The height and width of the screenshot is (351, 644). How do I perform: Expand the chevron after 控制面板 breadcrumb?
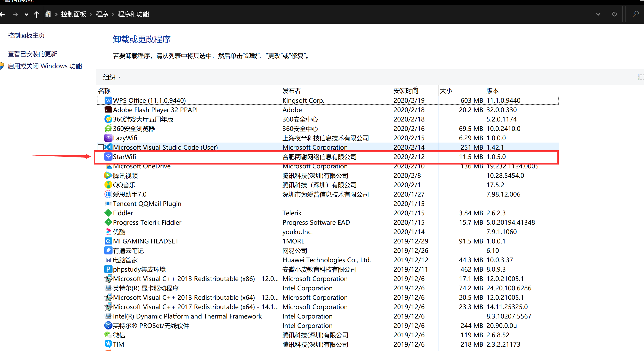coord(91,14)
